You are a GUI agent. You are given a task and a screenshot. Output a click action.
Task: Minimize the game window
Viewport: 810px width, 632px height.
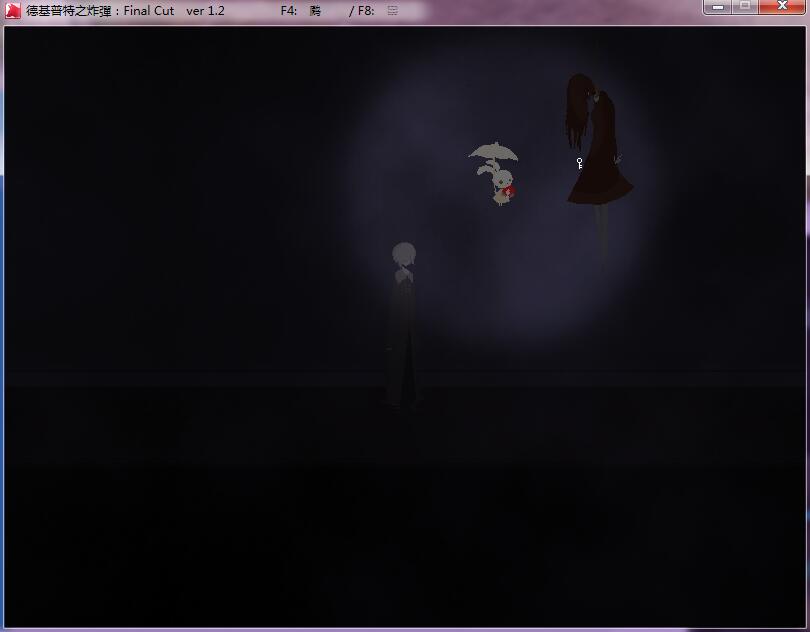coord(718,7)
